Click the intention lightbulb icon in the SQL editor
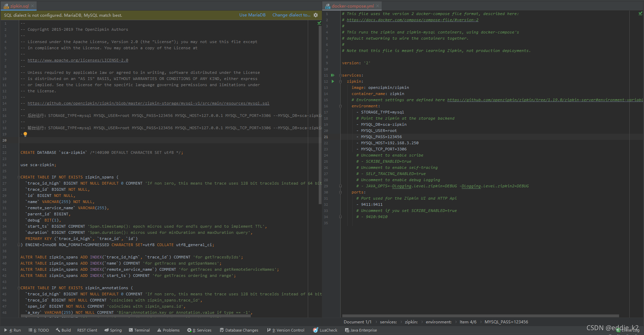The width and height of the screenshot is (644, 335). pyautogui.click(x=25, y=134)
